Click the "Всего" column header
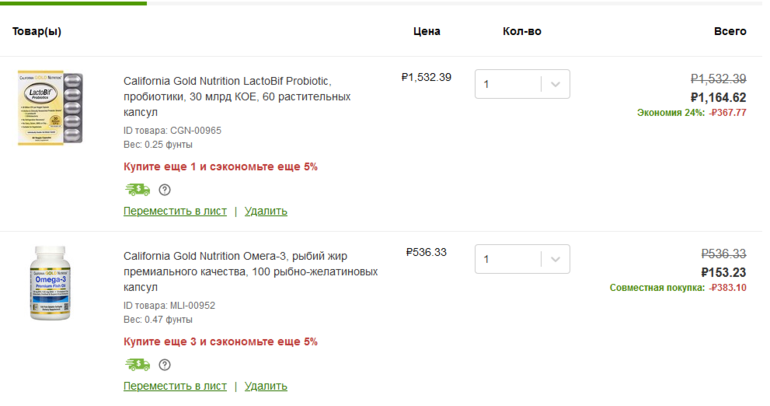Viewport: 770px width, 406px height. [x=730, y=31]
